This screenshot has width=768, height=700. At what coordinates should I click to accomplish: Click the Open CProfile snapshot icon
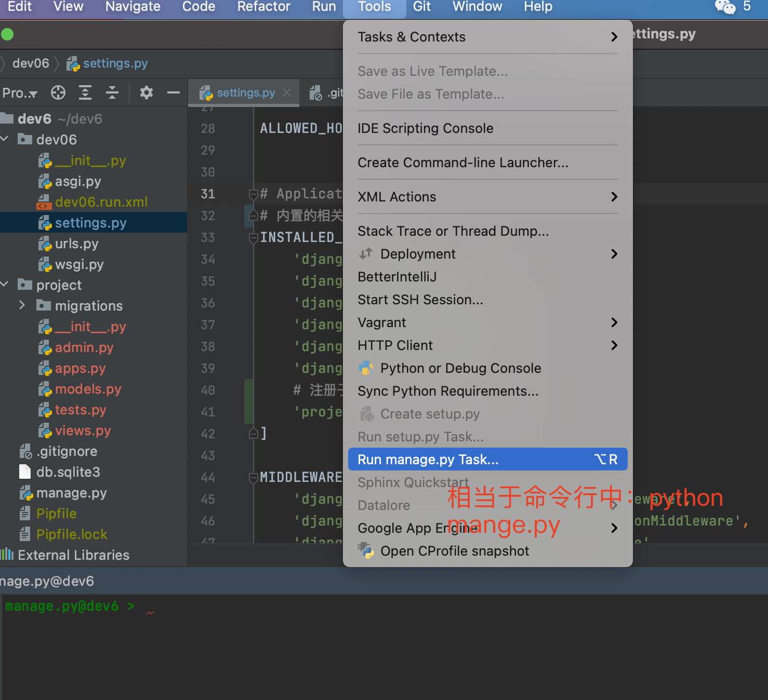366,550
